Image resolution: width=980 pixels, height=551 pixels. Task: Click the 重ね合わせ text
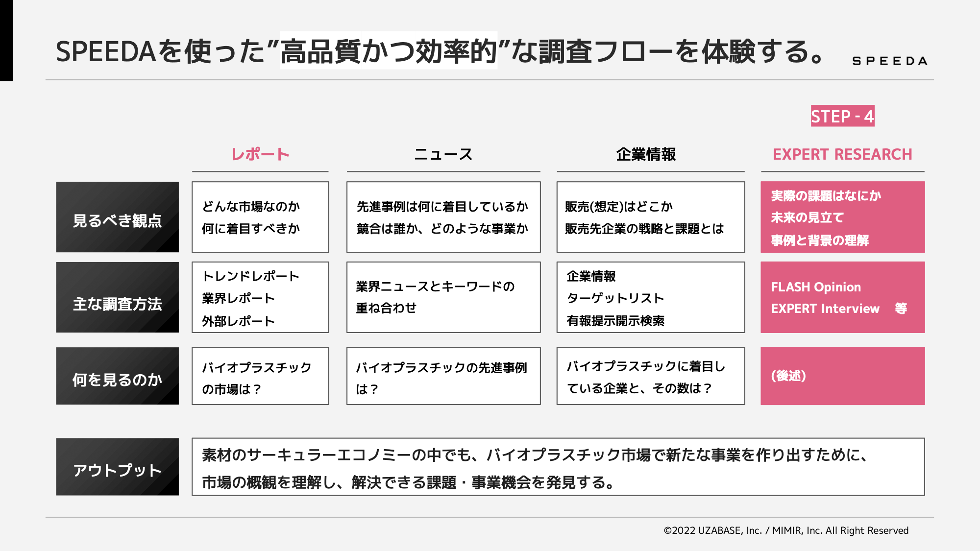point(386,308)
